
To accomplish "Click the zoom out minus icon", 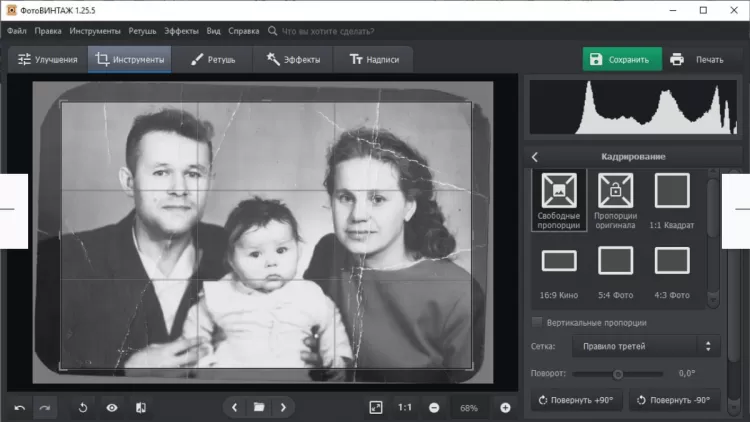I will (x=434, y=408).
